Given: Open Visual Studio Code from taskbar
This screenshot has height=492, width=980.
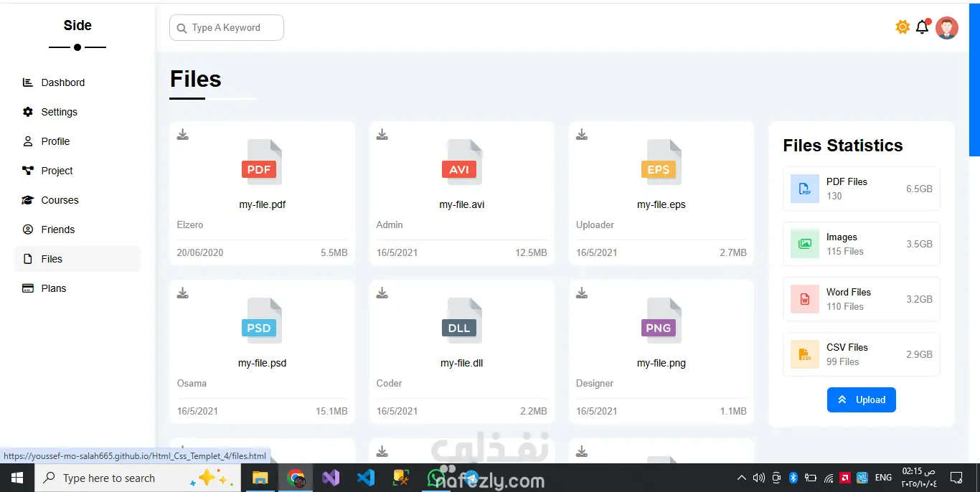Looking at the screenshot, I should pos(366,478).
